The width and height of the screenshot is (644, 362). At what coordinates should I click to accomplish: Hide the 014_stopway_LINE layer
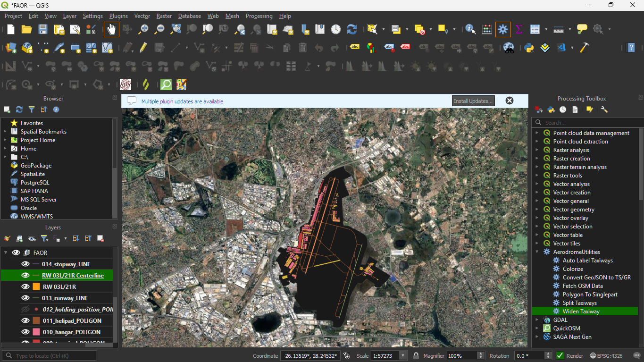[x=25, y=264]
